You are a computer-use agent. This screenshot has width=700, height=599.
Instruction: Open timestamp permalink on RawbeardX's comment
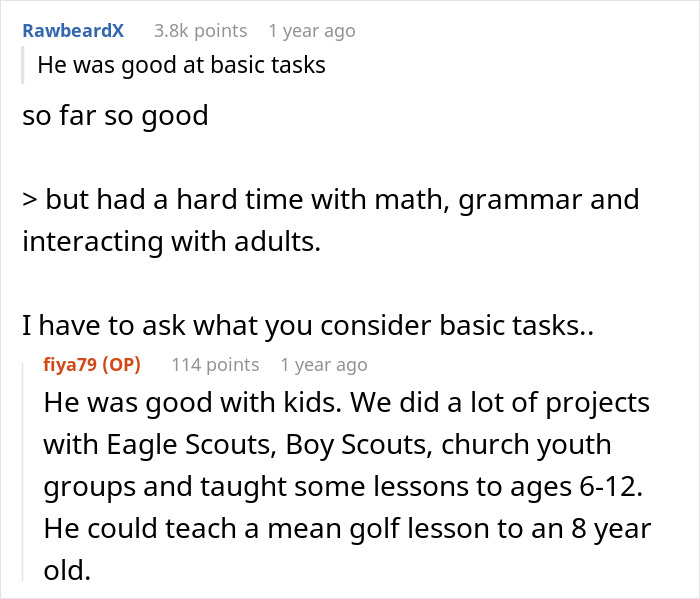[x=312, y=31]
